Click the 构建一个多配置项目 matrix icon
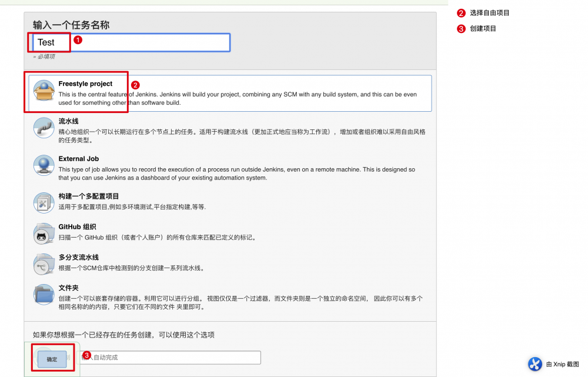 point(42,202)
